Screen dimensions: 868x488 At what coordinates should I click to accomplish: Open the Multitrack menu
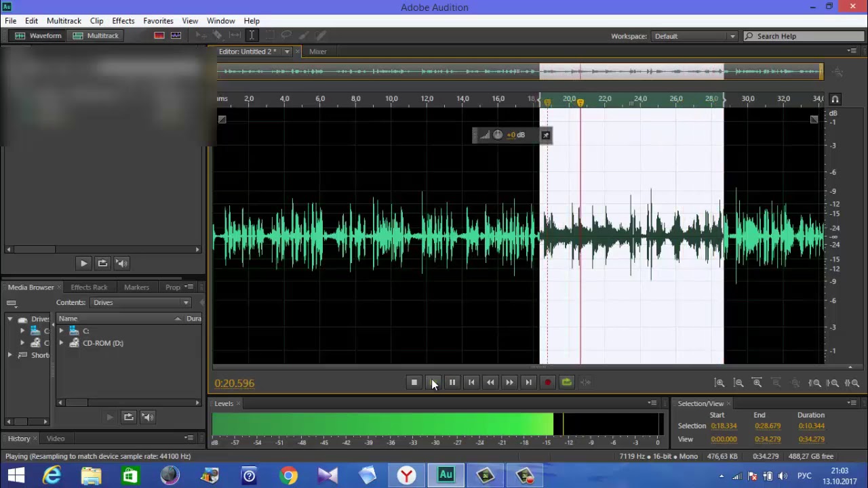click(64, 21)
